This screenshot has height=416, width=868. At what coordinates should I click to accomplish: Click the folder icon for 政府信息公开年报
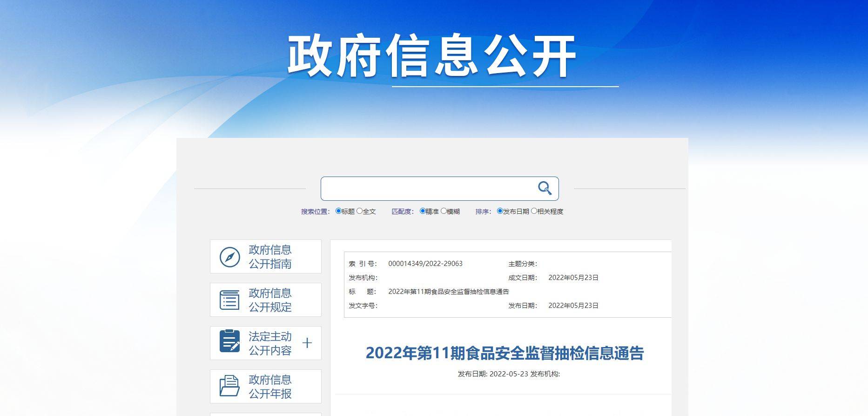click(229, 386)
